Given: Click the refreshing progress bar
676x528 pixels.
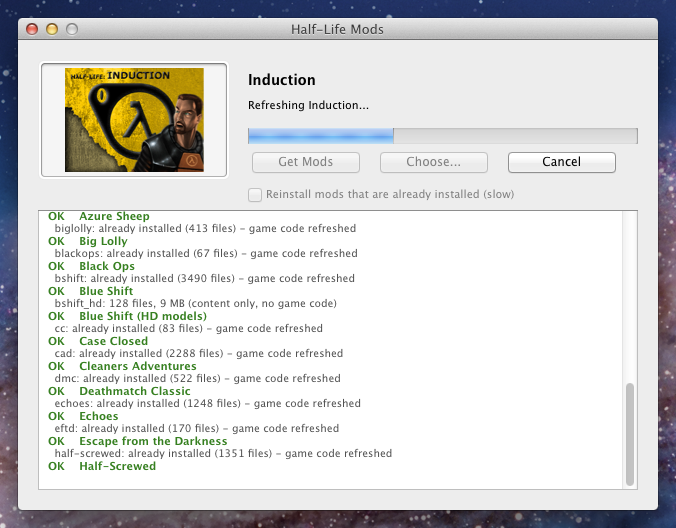Looking at the screenshot, I should click(x=443, y=136).
